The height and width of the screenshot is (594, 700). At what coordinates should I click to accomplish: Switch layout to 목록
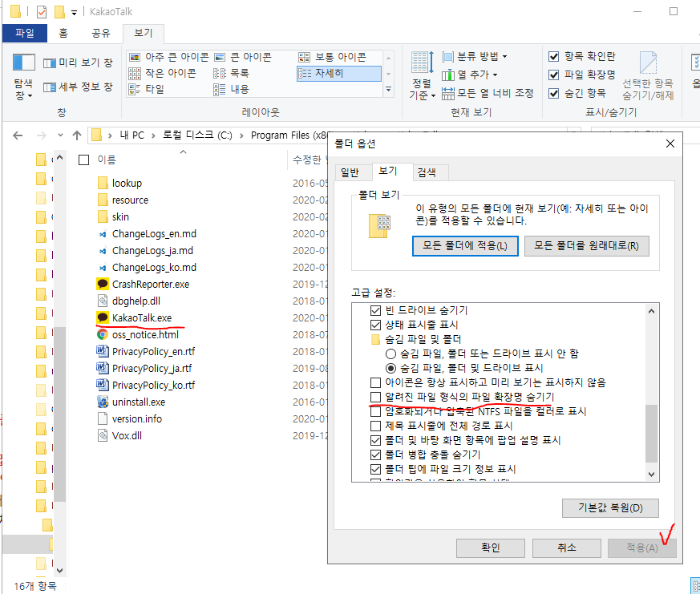coord(231,73)
